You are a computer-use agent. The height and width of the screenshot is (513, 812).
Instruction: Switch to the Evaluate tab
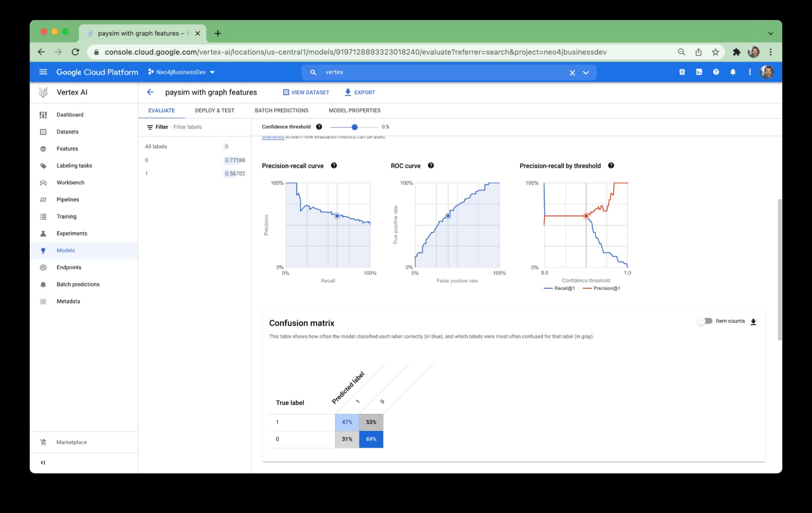pyautogui.click(x=161, y=110)
